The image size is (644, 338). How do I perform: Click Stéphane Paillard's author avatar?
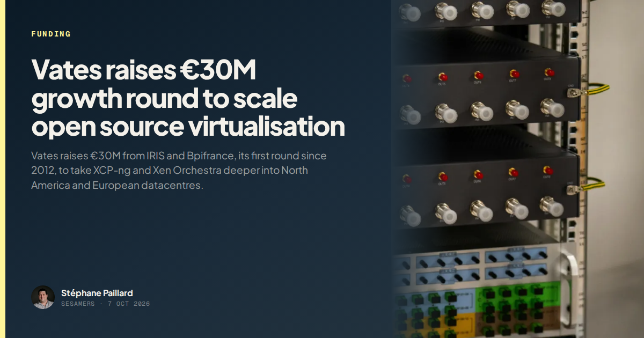coord(43,297)
